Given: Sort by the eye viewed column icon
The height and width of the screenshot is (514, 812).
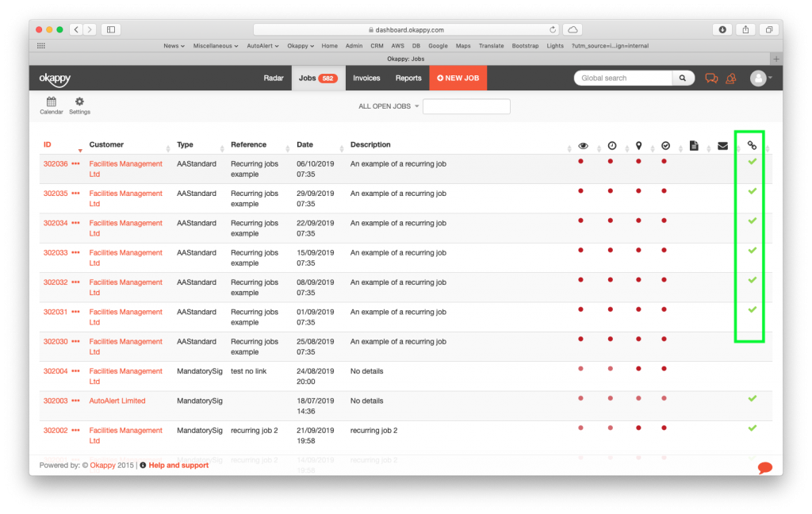Looking at the screenshot, I should [583, 146].
